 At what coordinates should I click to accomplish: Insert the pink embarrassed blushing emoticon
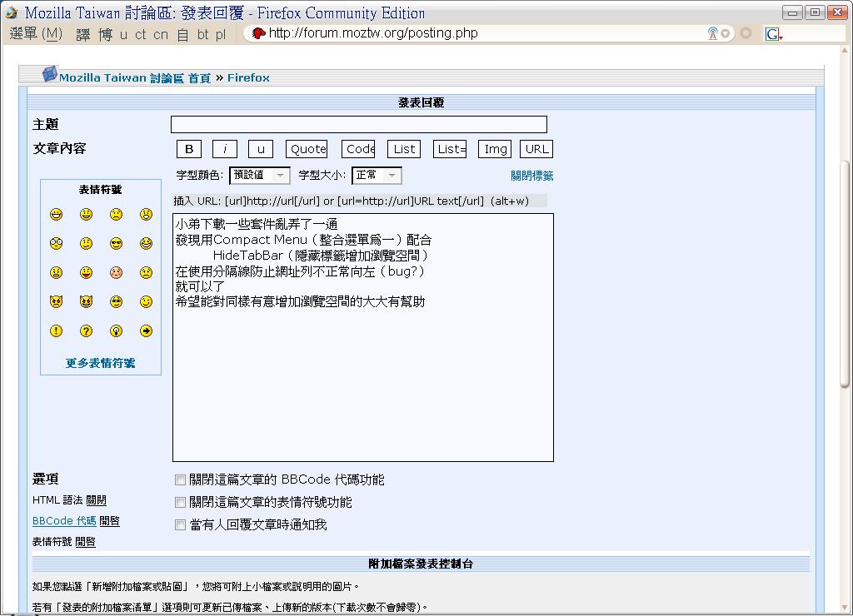coord(116,272)
